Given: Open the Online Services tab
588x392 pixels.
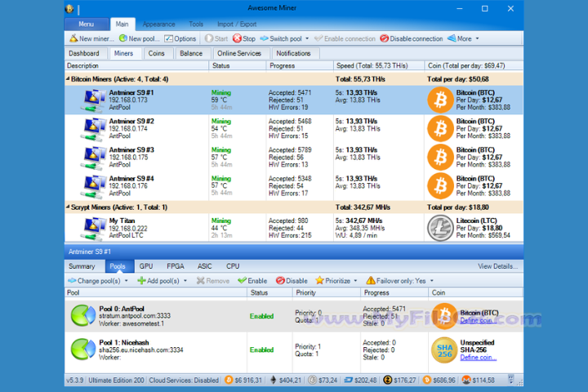Looking at the screenshot, I should coord(239,53).
